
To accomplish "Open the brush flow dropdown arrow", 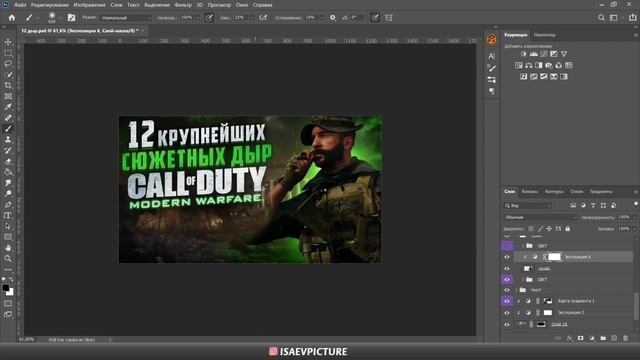I will coord(251,18).
